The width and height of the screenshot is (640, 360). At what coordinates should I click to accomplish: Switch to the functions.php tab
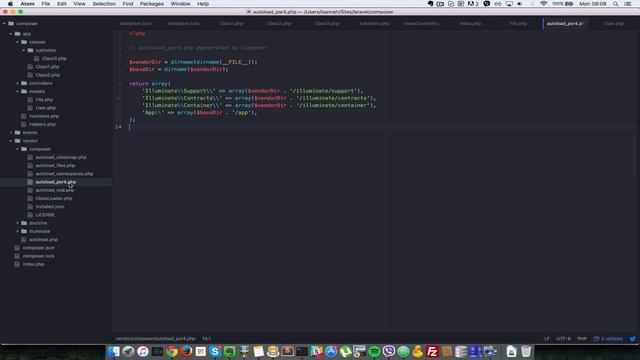point(375,24)
